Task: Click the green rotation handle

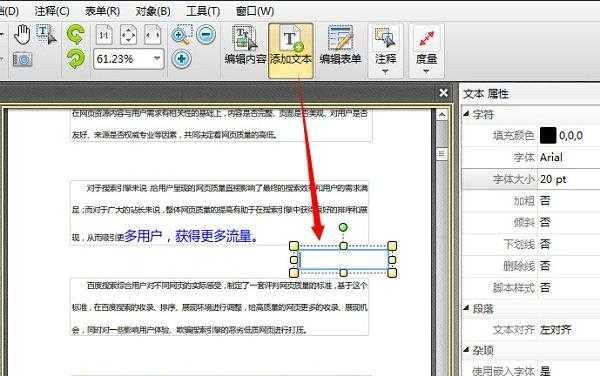Action: 343,228
